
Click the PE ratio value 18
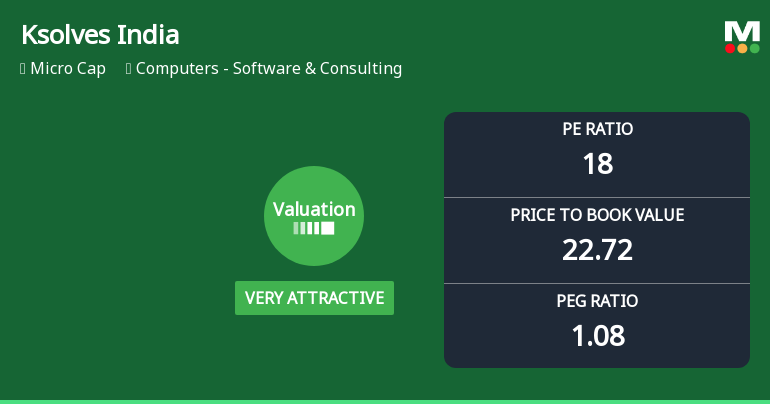(x=598, y=163)
